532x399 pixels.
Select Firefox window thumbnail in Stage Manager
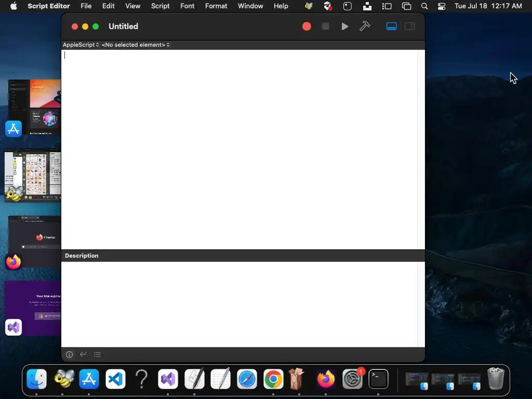click(34, 241)
